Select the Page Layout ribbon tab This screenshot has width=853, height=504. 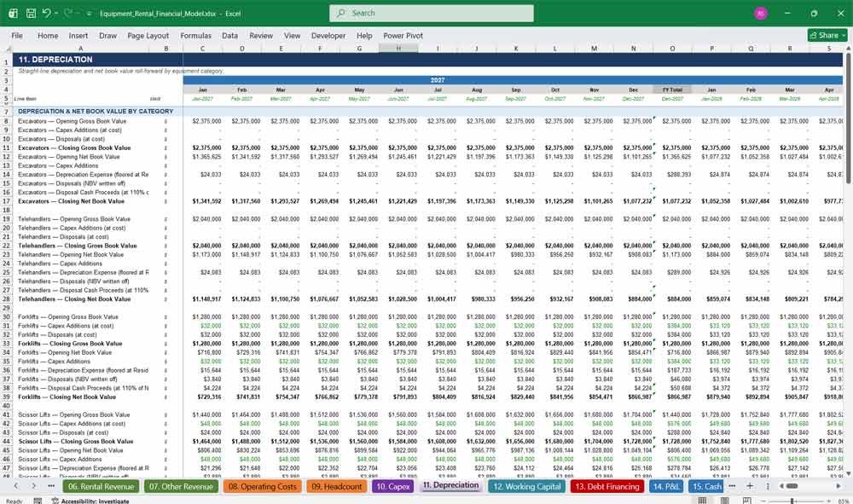click(x=148, y=35)
